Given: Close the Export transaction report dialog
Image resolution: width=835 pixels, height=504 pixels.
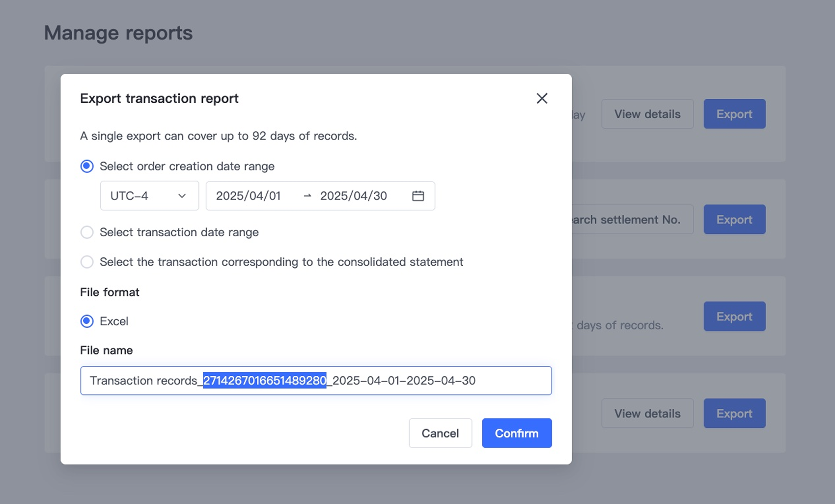Looking at the screenshot, I should [542, 98].
